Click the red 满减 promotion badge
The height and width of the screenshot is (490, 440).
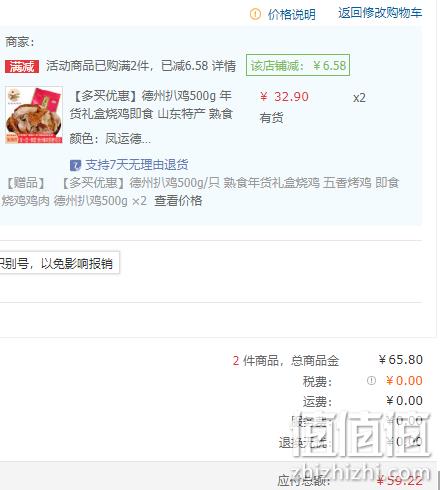pos(22,66)
